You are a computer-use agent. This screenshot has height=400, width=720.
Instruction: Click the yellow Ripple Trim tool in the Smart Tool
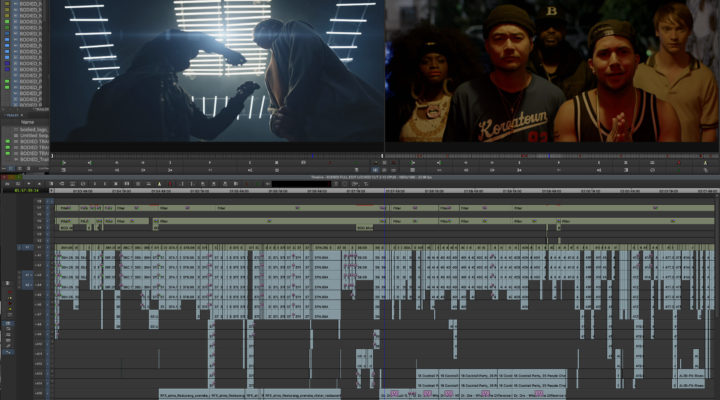pyautogui.click(x=10, y=310)
